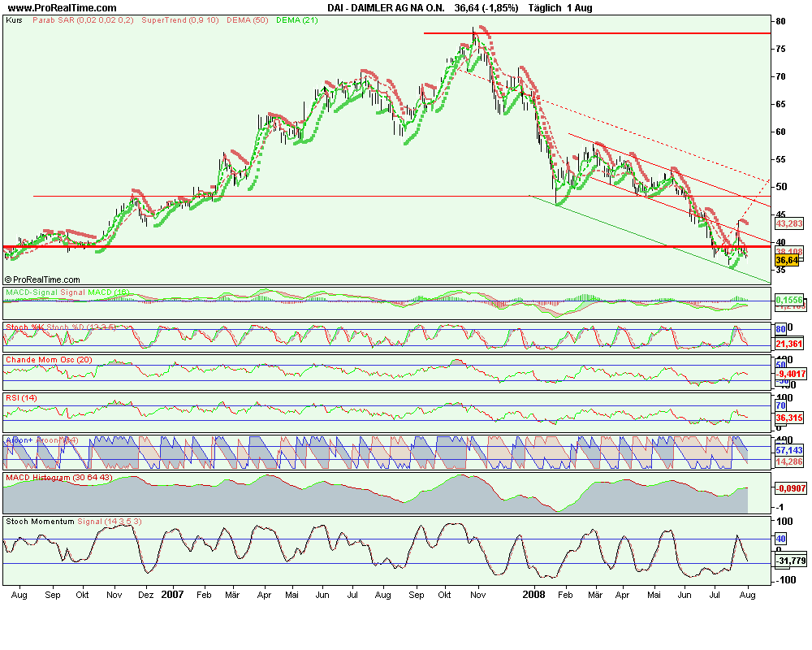Open the MACD Histogram (30 64 43) label

tap(59, 478)
